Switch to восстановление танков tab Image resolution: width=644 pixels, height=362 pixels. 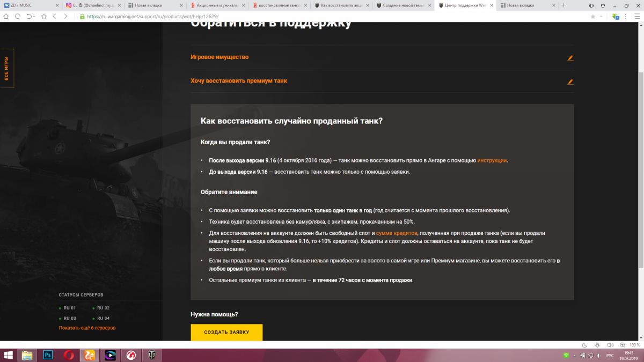[281, 5]
